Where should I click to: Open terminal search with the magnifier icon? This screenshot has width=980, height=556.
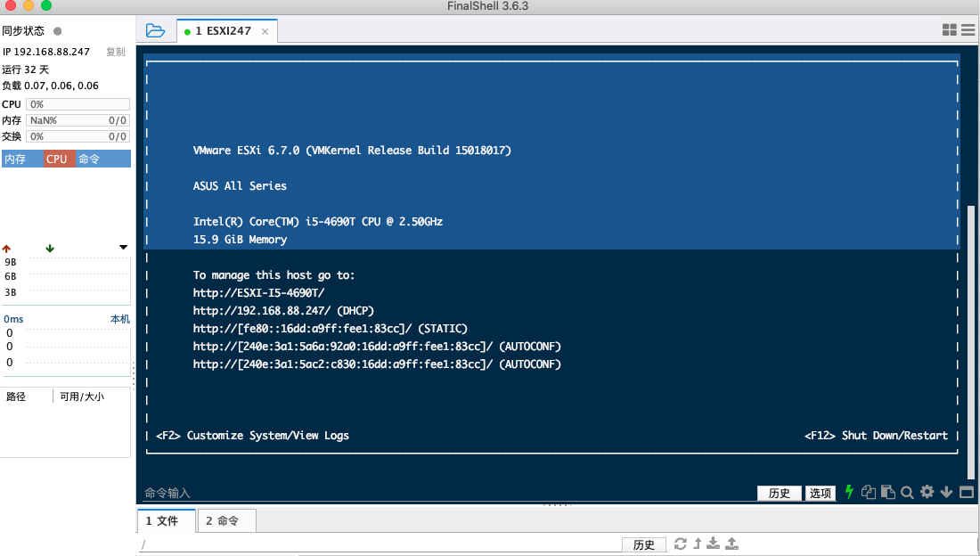point(908,493)
